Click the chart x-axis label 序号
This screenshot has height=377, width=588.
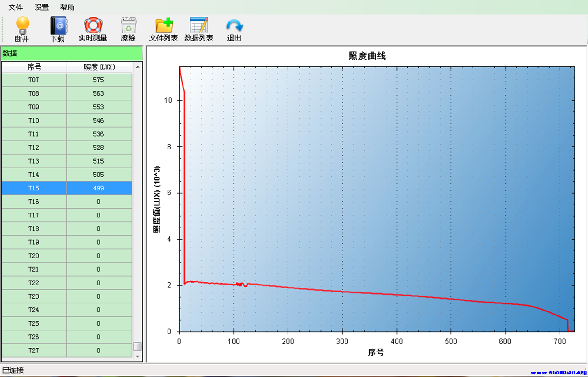[x=376, y=352]
